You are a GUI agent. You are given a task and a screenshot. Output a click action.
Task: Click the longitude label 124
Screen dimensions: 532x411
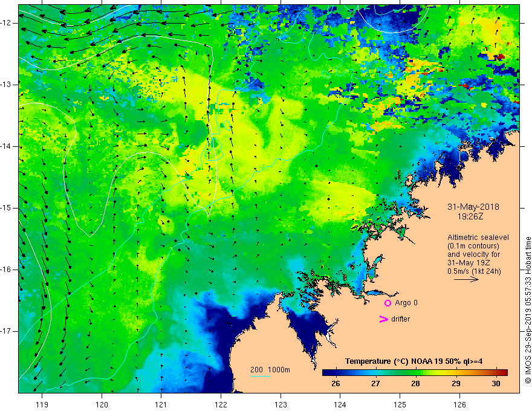[x=340, y=404]
